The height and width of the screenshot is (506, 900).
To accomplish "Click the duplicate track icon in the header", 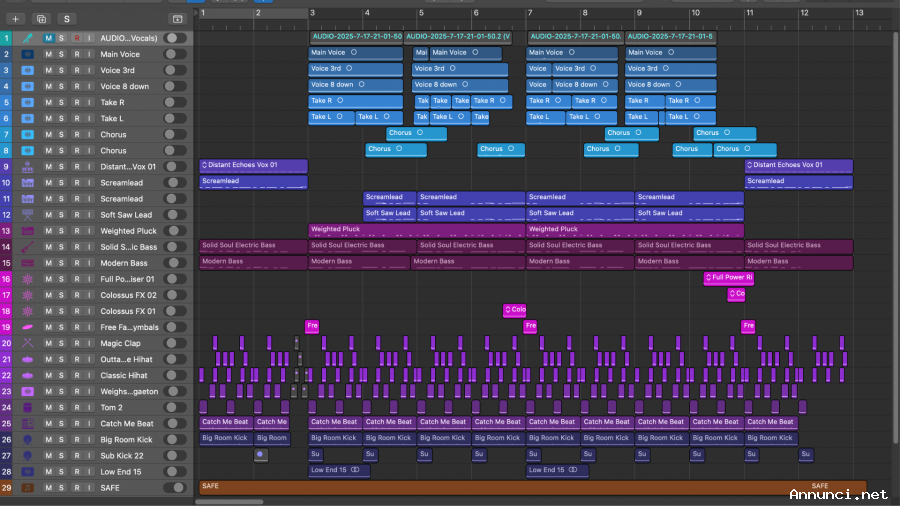I will tap(41, 19).
